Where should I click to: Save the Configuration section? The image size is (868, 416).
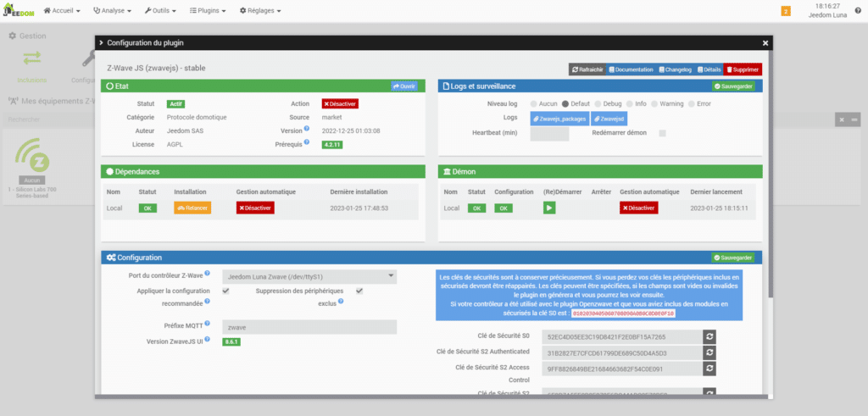tap(733, 258)
